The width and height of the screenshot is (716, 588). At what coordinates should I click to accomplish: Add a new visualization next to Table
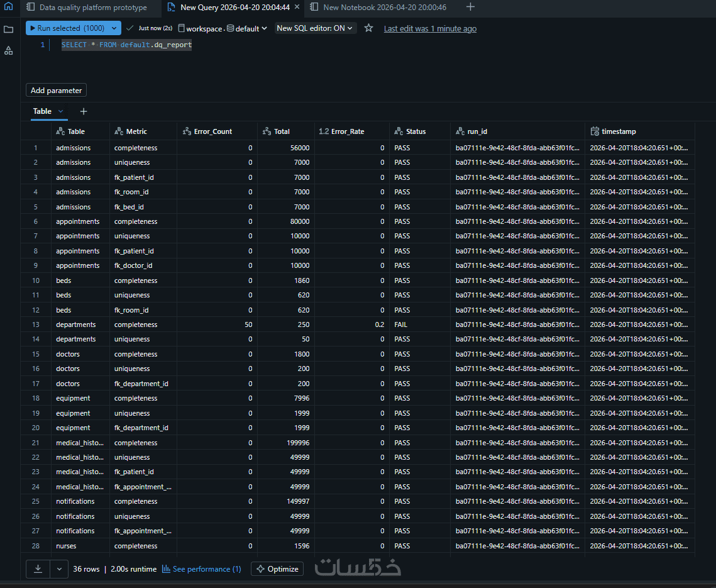pyautogui.click(x=84, y=111)
